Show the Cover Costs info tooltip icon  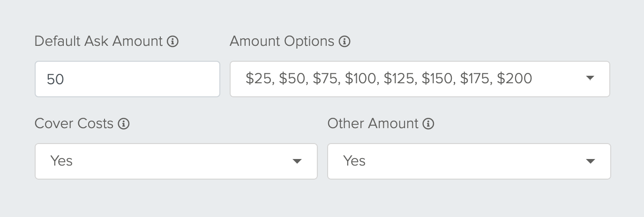(124, 124)
